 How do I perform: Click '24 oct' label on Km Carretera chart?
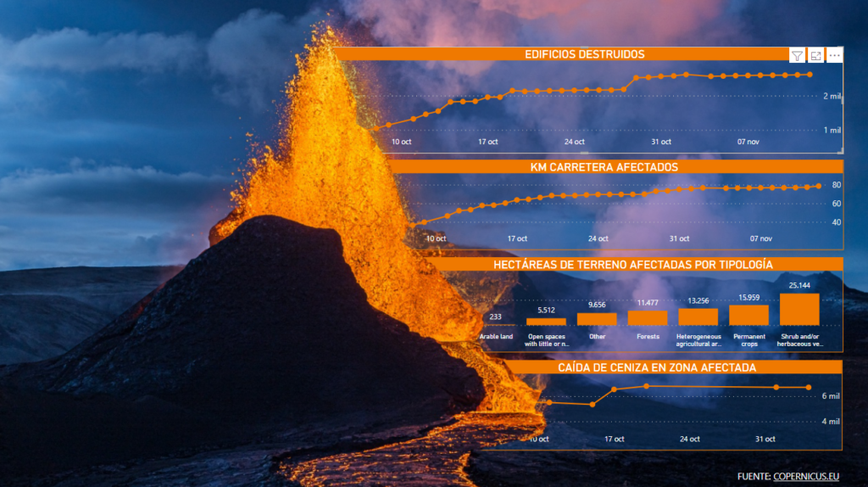[598, 238]
